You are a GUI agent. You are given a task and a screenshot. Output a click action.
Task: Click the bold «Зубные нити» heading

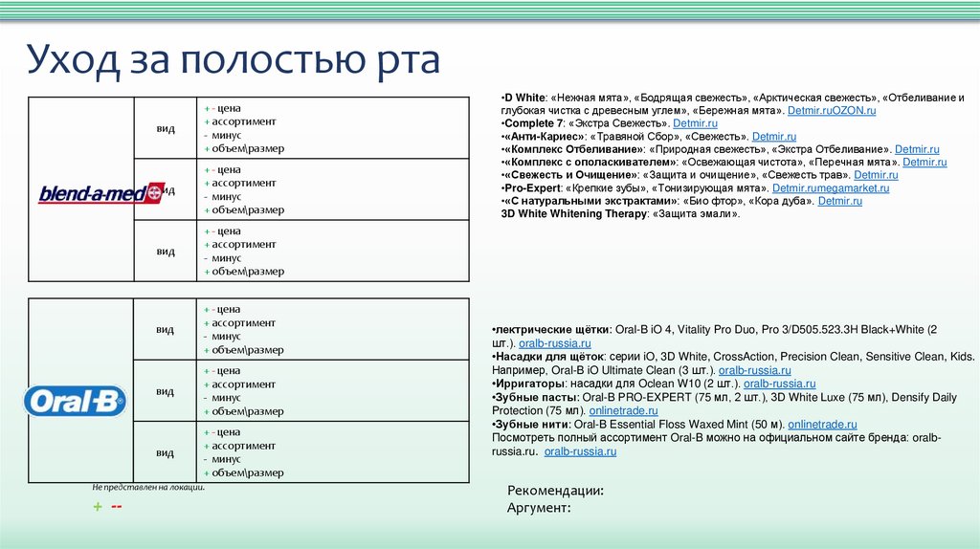532,425
